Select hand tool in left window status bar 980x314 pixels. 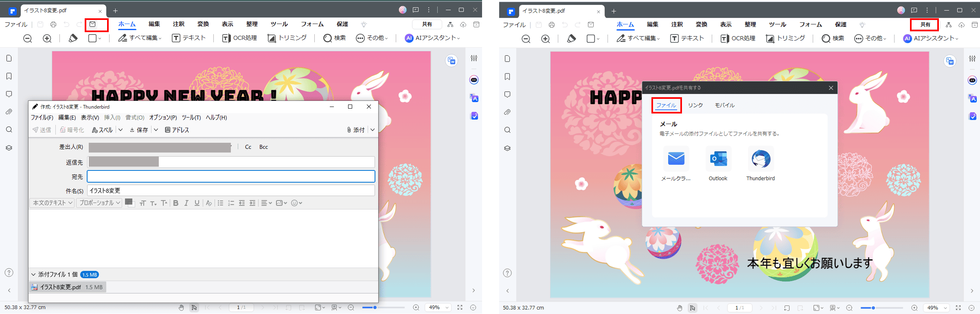click(x=181, y=307)
